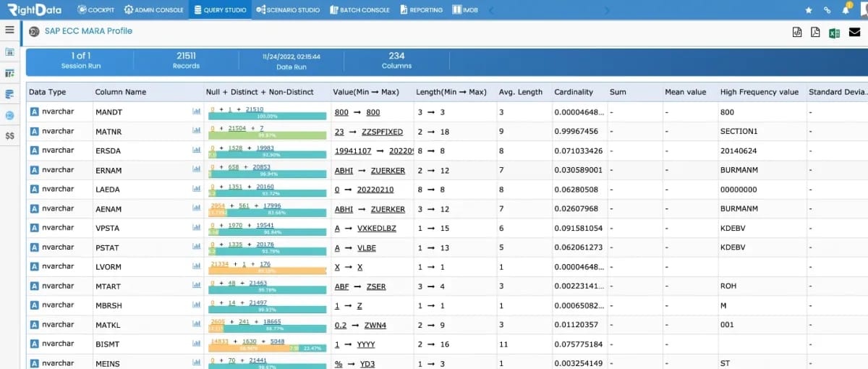Screen dimensions: 868x369
Task: Open chart icon for BISMT column
Action: pyautogui.click(x=196, y=343)
